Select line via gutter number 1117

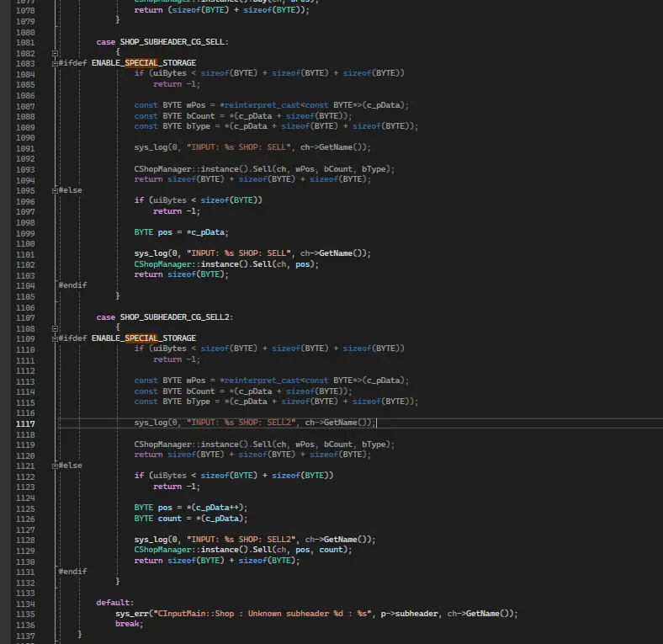[25, 424]
